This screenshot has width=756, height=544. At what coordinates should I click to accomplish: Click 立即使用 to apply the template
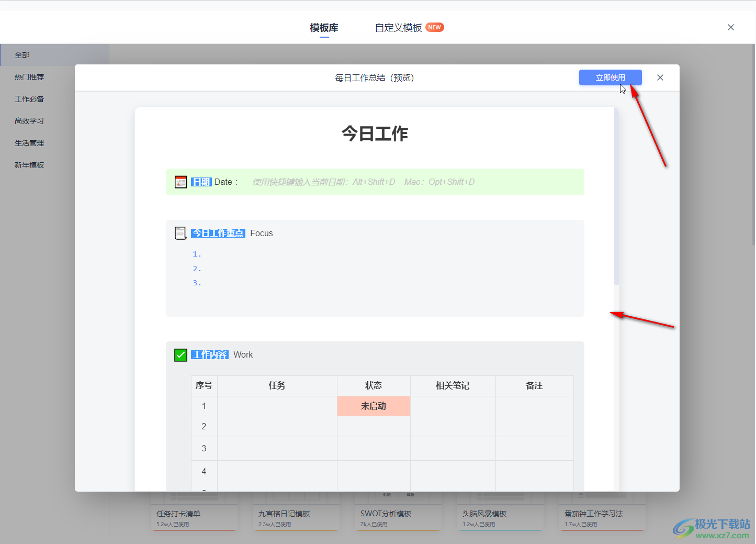611,77
